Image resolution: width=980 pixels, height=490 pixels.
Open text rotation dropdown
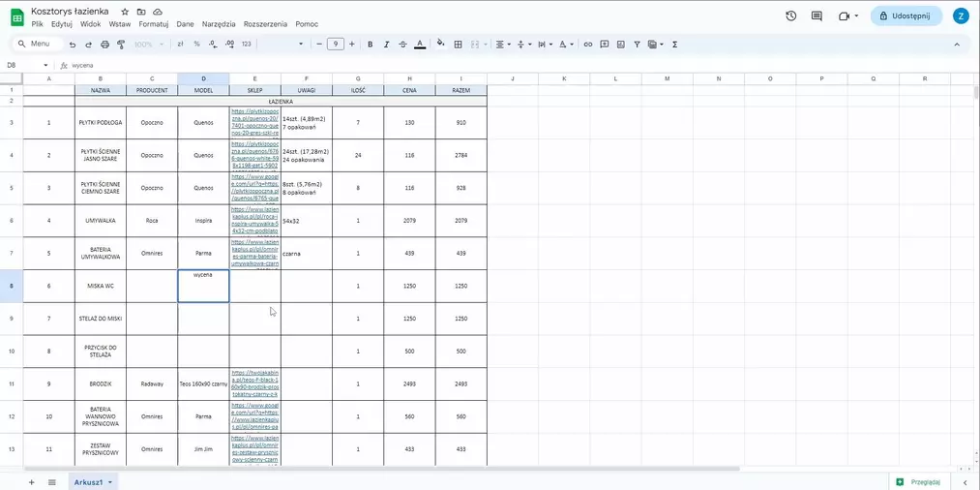(566, 45)
